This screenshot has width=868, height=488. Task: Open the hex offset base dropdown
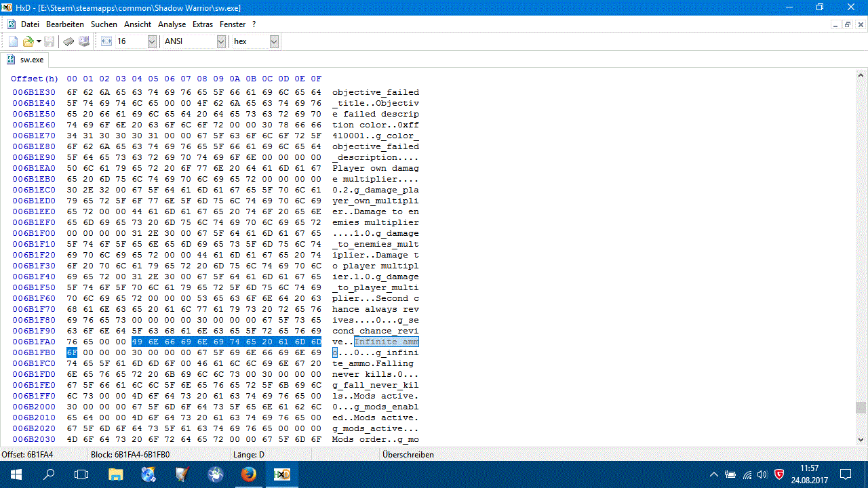click(274, 41)
